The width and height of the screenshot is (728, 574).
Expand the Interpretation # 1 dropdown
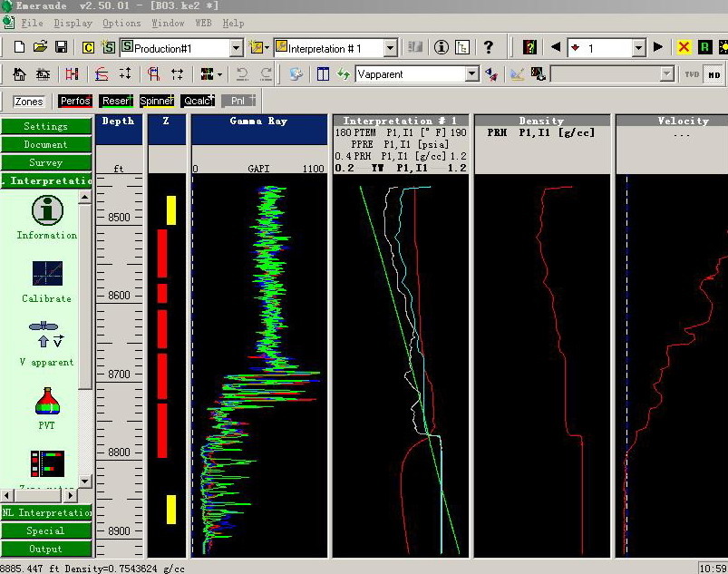click(390, 47)
